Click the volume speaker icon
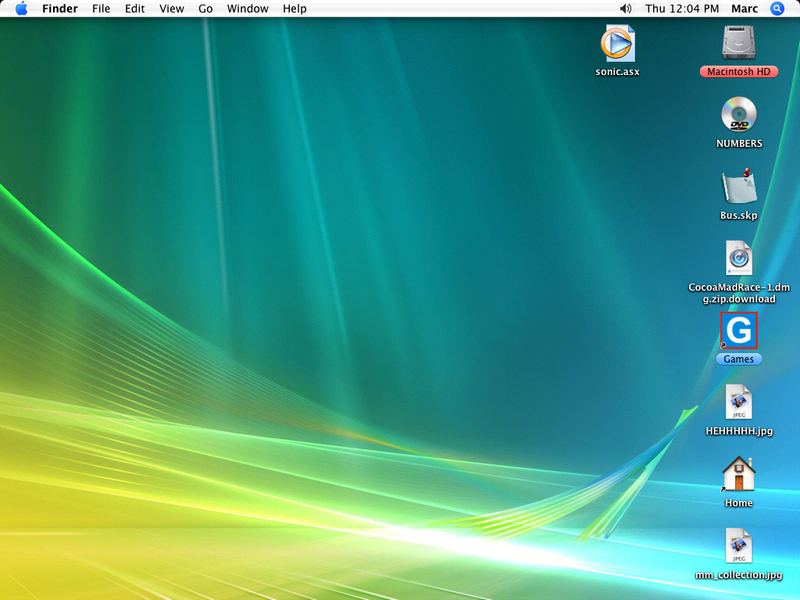Screen dimensions: 800x600 click(x=626, y=9)
